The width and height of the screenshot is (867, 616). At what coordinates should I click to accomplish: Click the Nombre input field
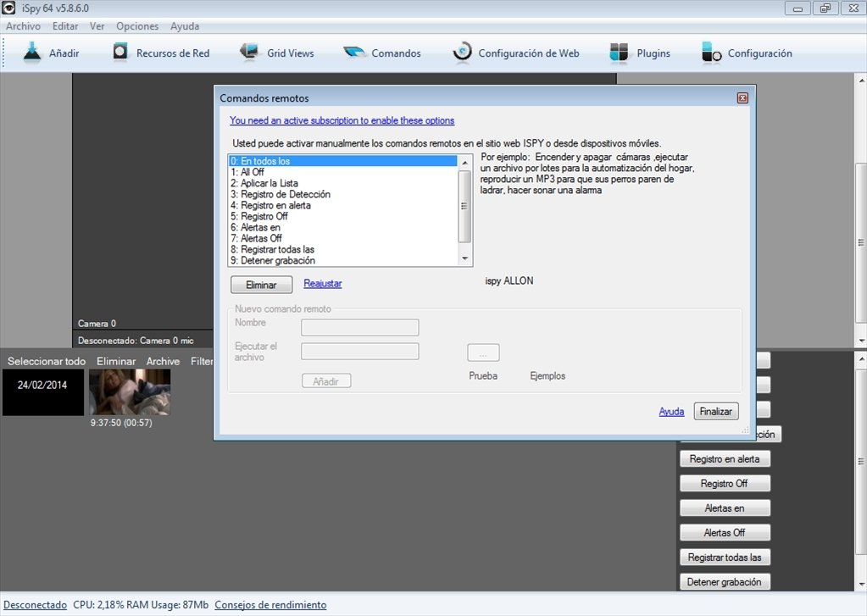[360, 327]
